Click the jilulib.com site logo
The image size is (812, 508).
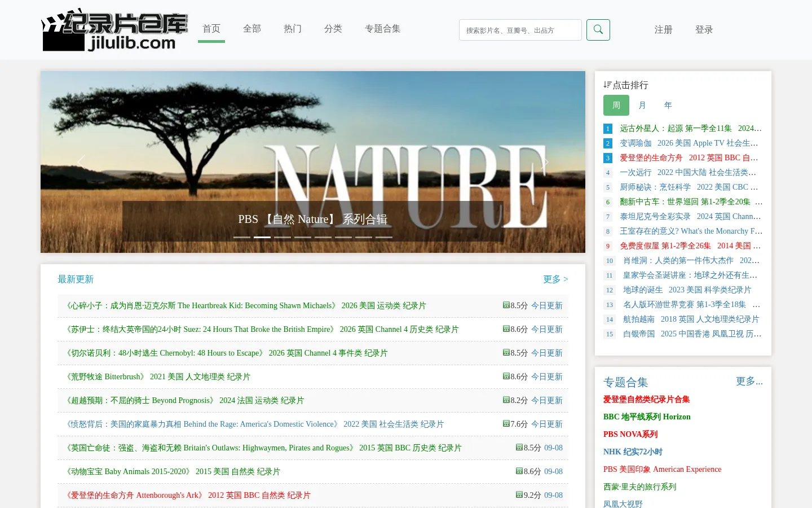114,30
